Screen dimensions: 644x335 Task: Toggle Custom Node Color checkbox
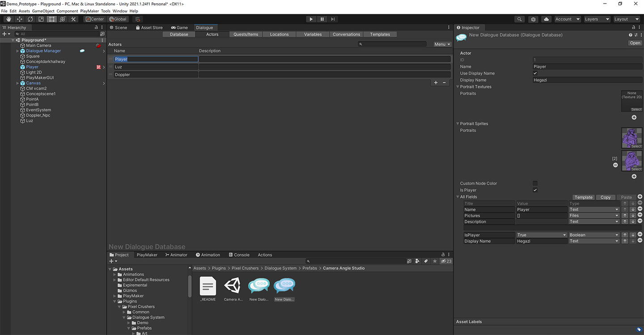click(x=535, y=183)
